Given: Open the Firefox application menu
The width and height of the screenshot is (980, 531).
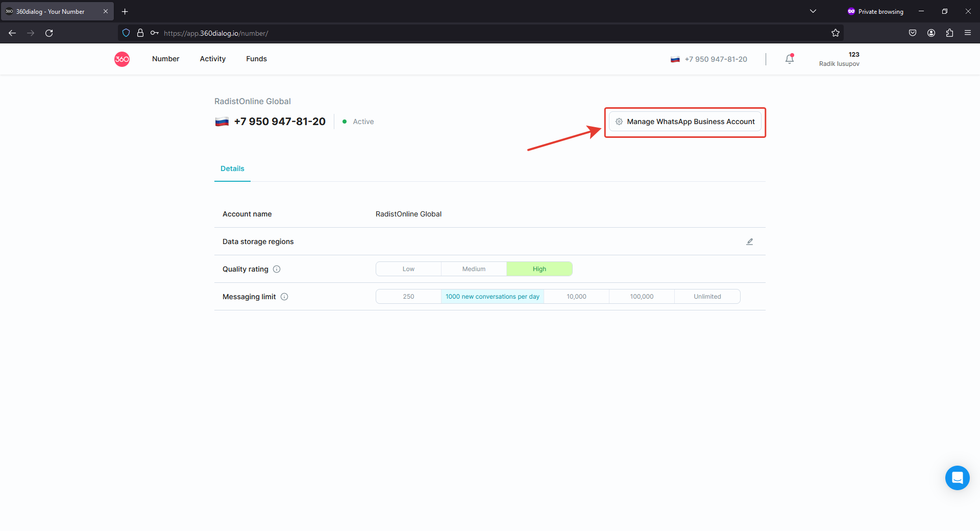Looking at the screenshot, I should 968,33.
